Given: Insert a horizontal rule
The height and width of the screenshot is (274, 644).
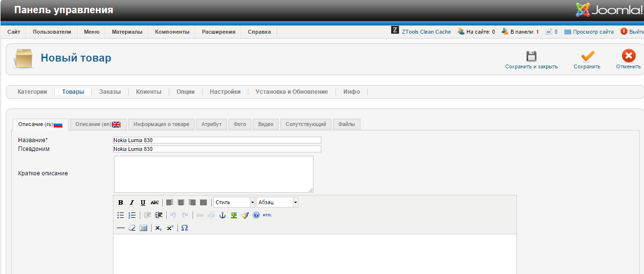Looking at the screenshot, I should coord(121,228).
